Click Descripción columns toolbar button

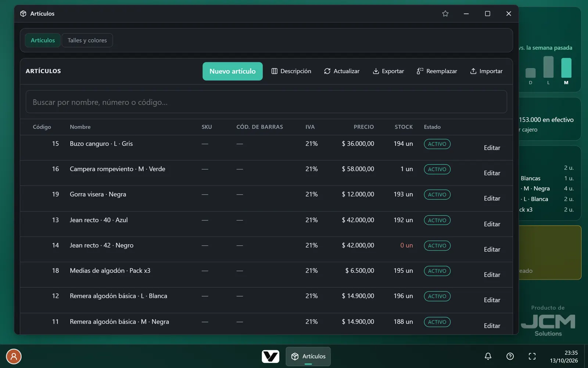click(291, 71)
